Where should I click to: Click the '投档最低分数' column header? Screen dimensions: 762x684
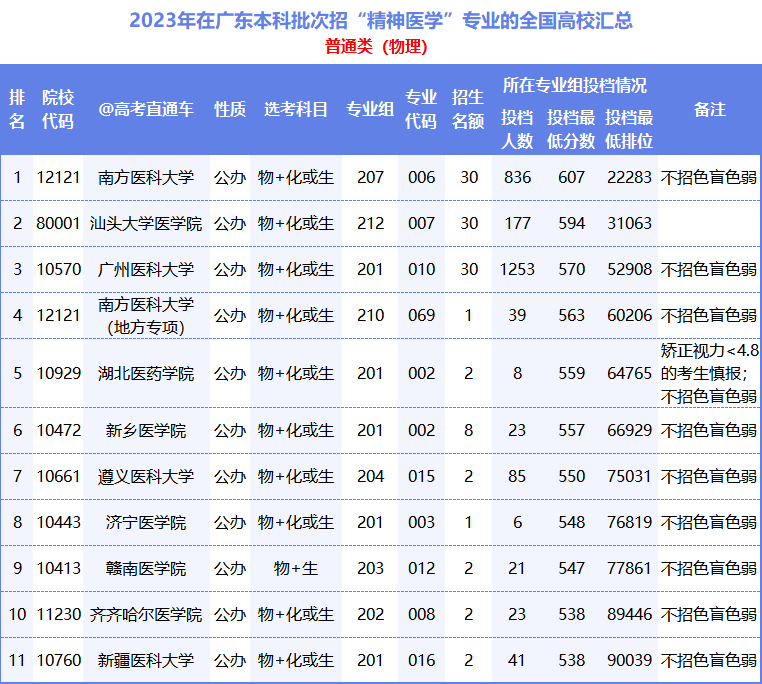coord(571,129)
